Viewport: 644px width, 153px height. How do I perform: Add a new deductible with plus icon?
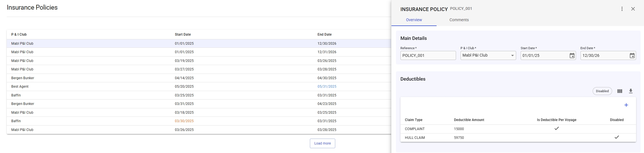(626, 105)
